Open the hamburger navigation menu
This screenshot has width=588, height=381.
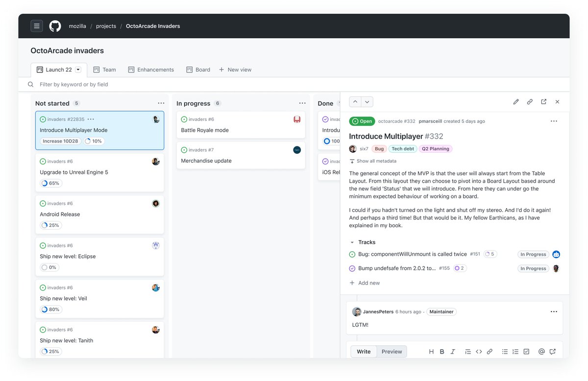[37, 26]
